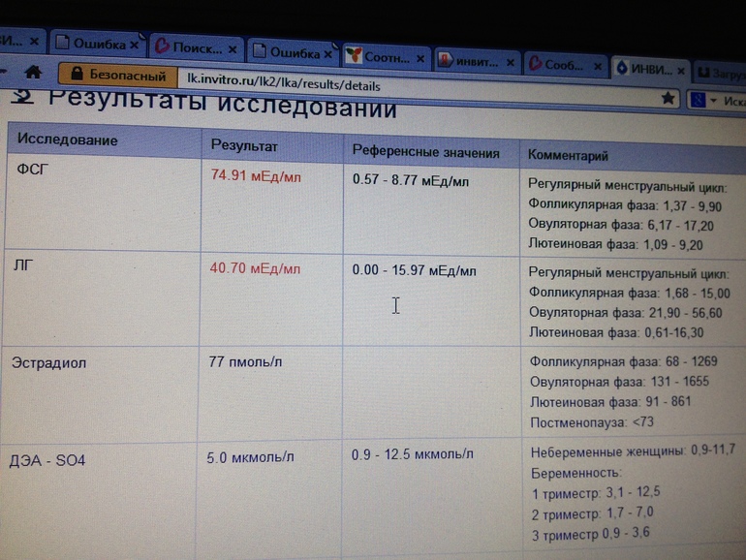Image resolution: width=746 pixels, height=560 pixels.
Task: Click the lock icon of the Безопасный badge
Action: coord(77,74)
